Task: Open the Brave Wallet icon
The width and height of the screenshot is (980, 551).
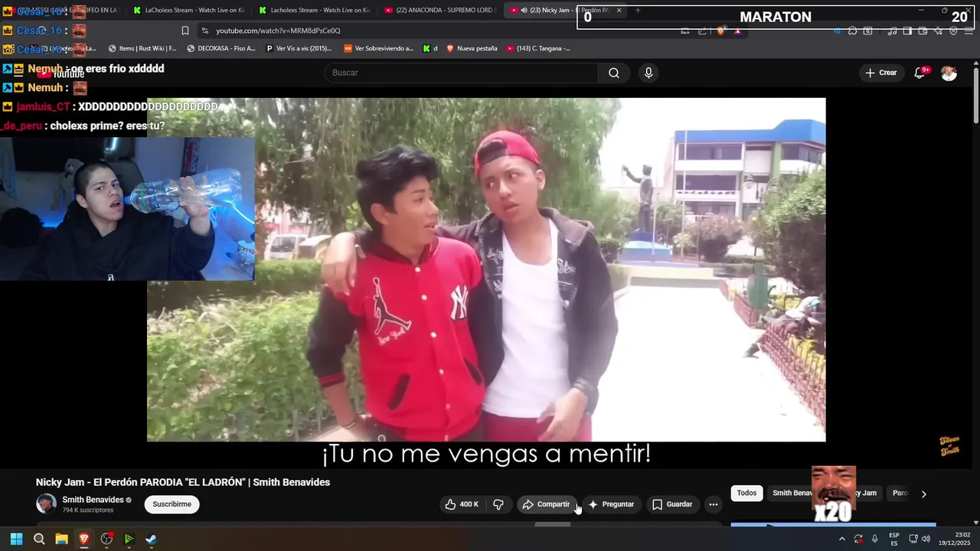Action: coord(923,31)
